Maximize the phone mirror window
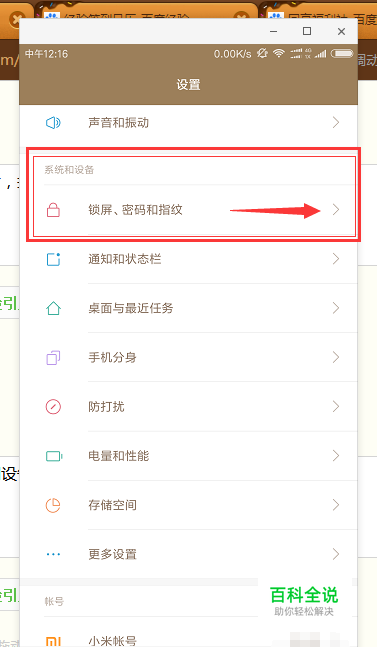Image resolution: width=377 pixels, height=647 pixels. tap(307, 31)
